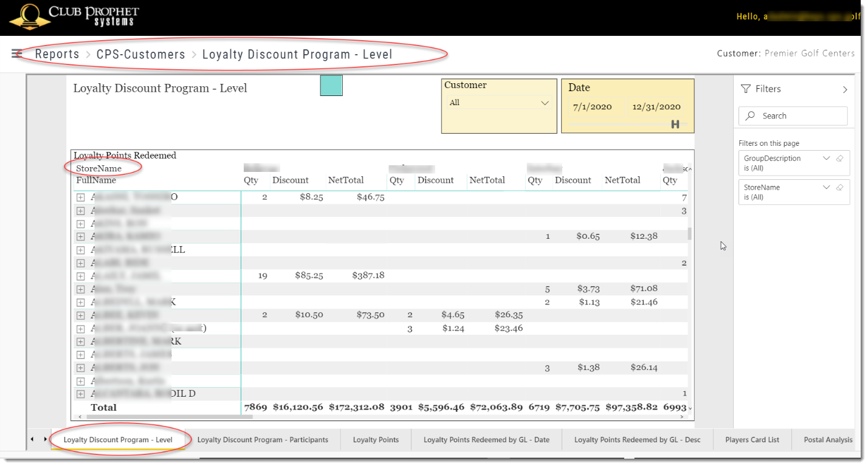Click the 'Filters on this page' label

[x=769, y=143]
